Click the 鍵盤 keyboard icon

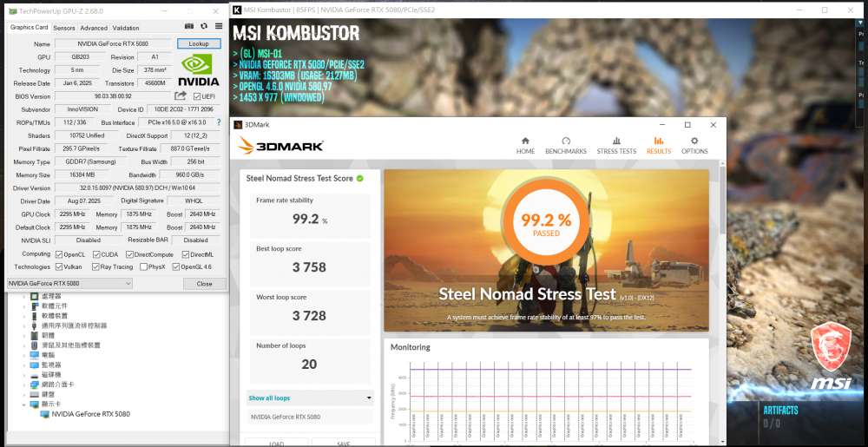(35, 394)
